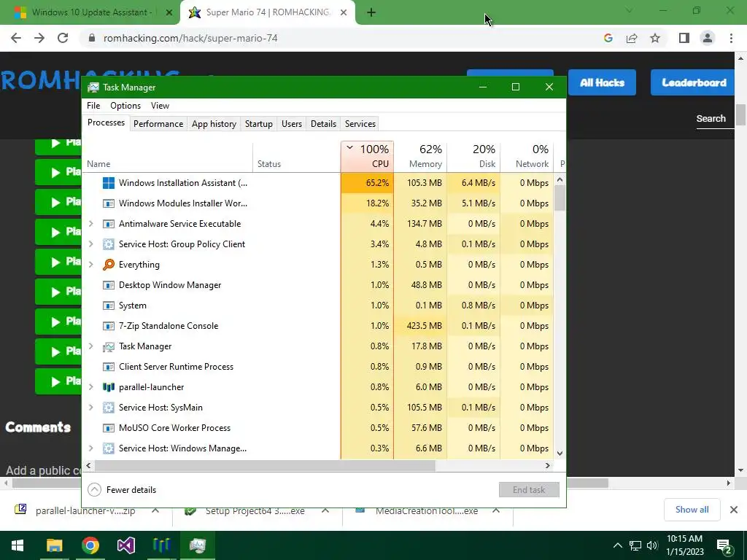
Task: Click the Antimalware Service Executable icon
Action: pyautogui.click(x=109, y=224)
